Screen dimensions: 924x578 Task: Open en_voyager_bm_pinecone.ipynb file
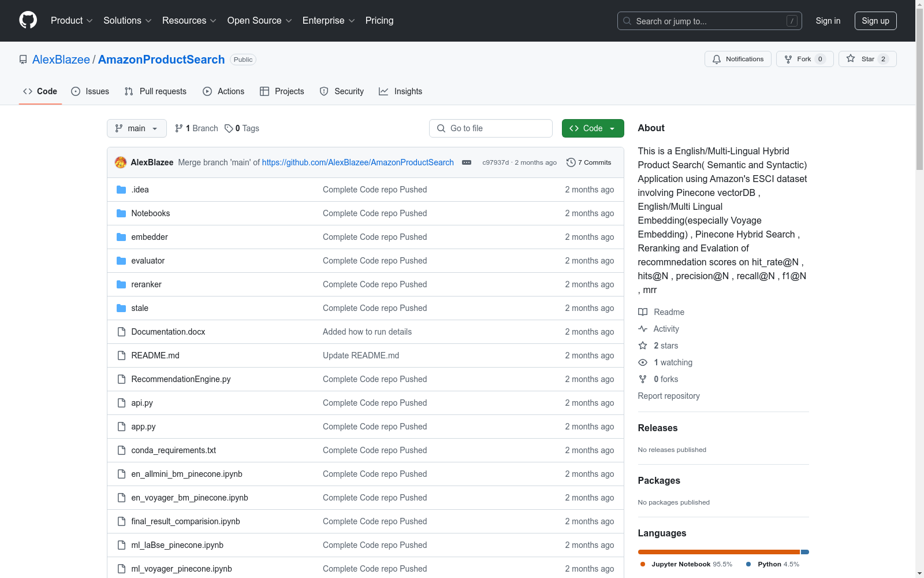tap(189, 498)
